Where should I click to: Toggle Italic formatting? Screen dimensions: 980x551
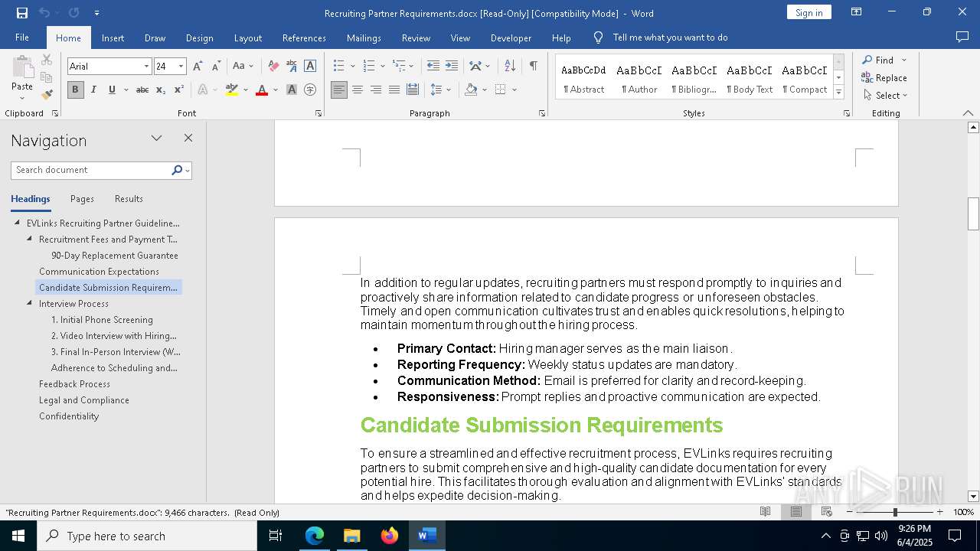pyautogui.click(x=93, y=90)
